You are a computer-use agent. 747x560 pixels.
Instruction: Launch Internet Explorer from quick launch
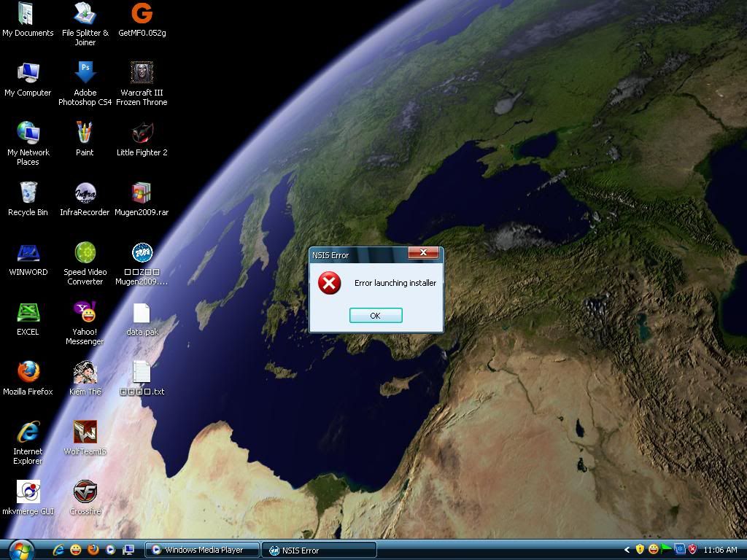pos(58,550)
